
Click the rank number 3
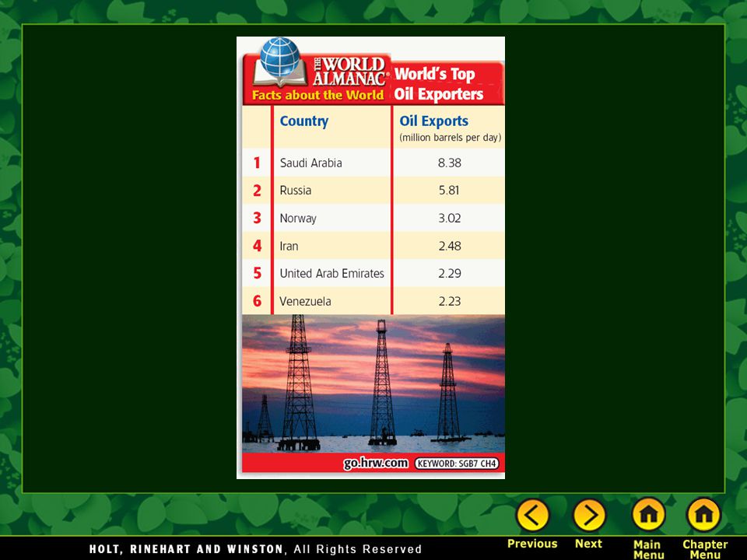(x=258, y=218)
